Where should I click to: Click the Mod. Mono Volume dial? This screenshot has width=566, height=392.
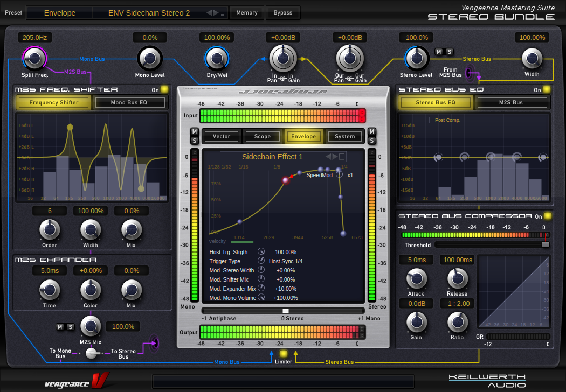(x=261, y=297)
